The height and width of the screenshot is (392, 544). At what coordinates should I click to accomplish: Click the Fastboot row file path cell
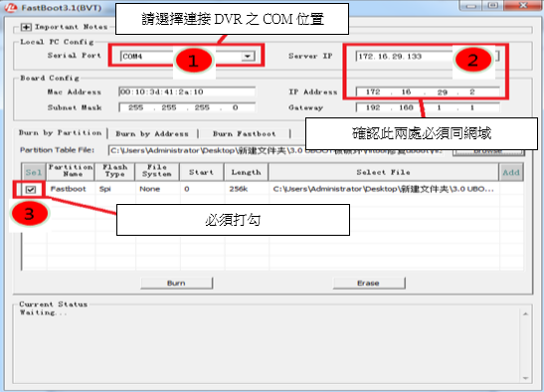pyautogui.click(x=383, y=189)
